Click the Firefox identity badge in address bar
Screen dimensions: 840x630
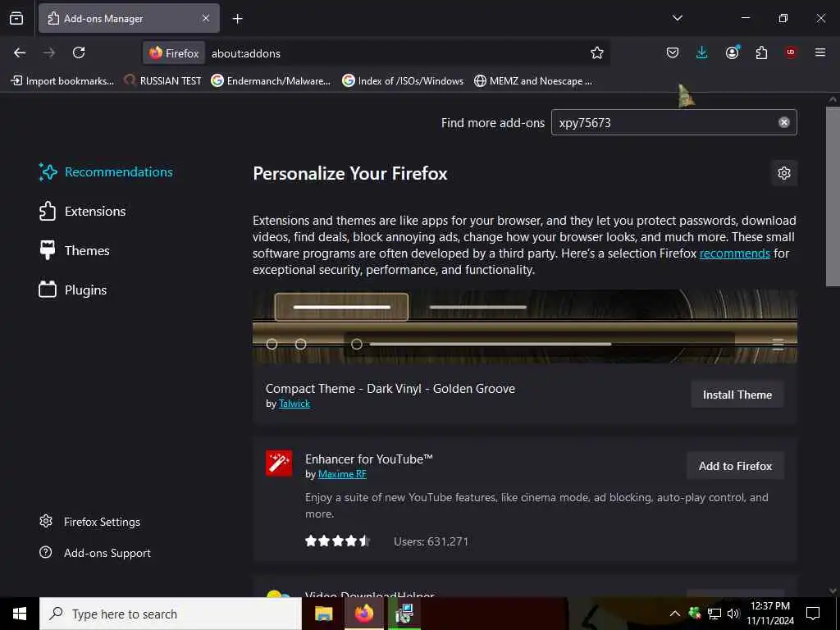pyautogui.click(x=174, y=53)
